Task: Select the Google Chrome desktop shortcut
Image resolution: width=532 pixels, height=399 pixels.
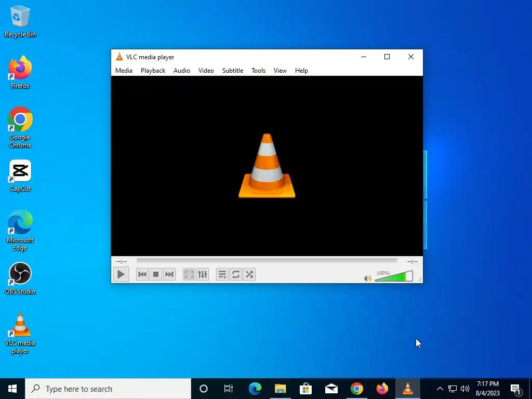Action: click(20, 128)
